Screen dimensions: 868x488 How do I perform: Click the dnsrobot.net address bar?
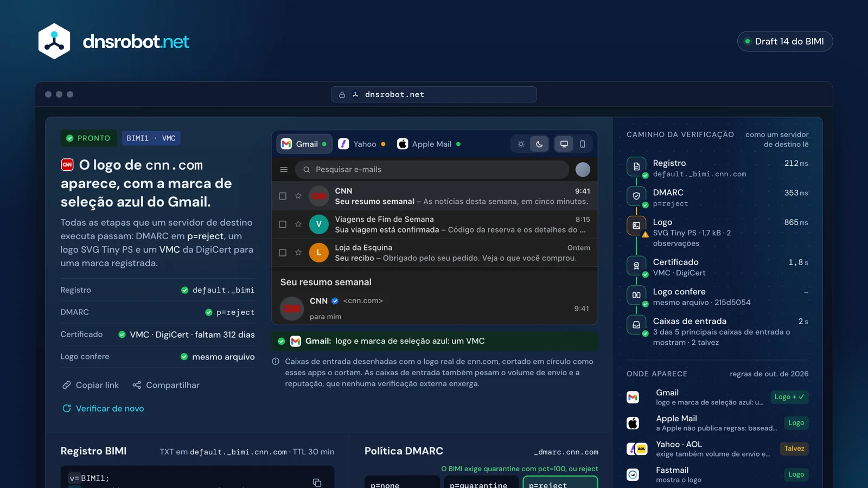click(434, 94)
